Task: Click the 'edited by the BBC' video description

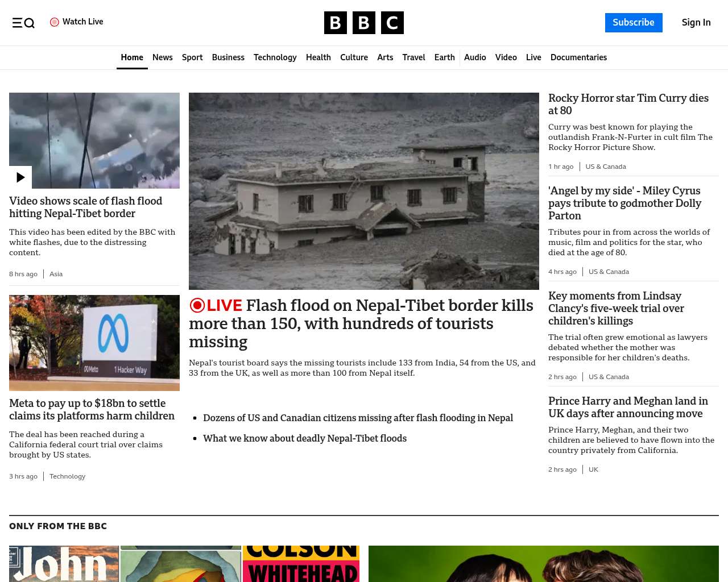Action: click(92, 242)
